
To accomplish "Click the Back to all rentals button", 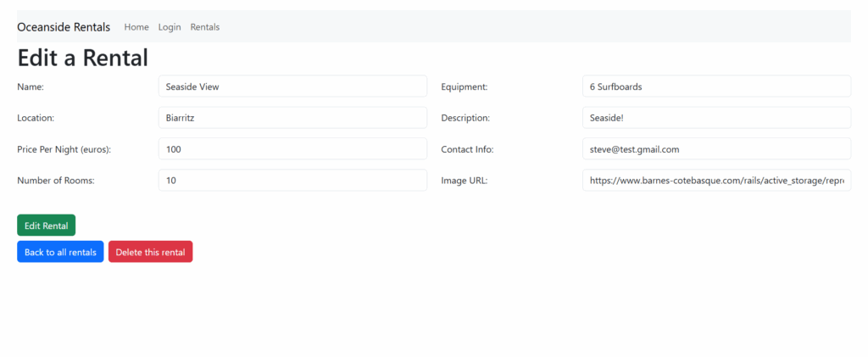I will (60, 253).
